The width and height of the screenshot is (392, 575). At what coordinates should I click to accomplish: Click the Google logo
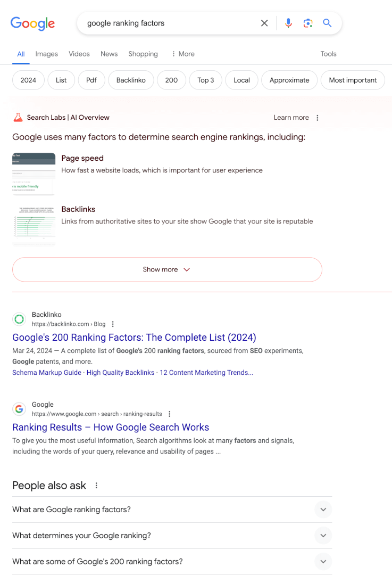[x=32, y=23]
